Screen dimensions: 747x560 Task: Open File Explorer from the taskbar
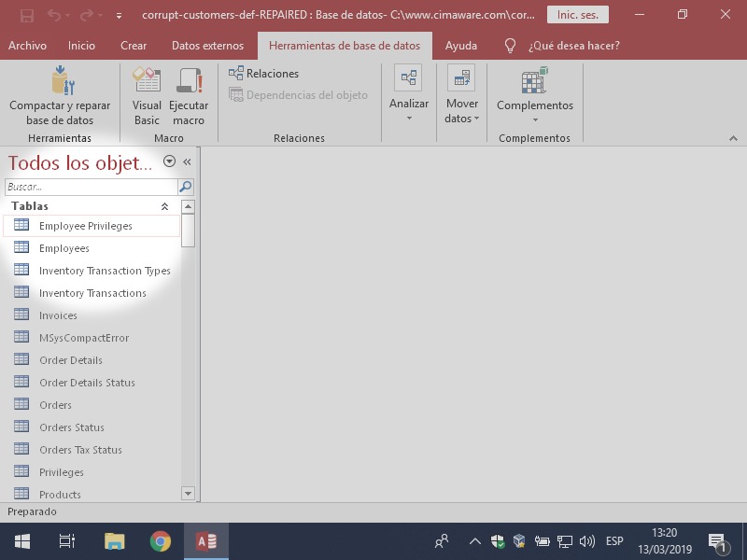[114, 541]
